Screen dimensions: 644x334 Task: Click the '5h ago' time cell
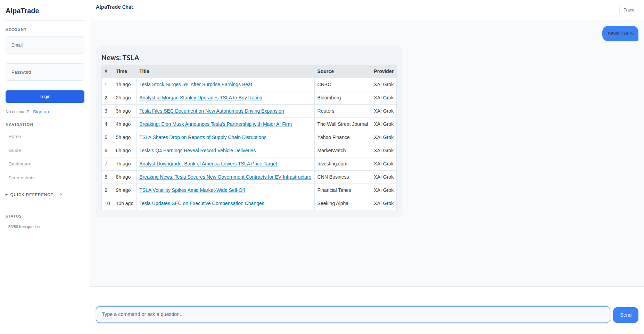pyautogui.click(x=125, y=137)
